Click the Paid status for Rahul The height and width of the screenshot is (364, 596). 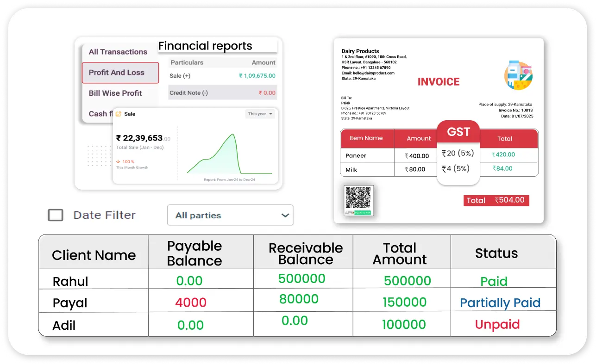tap(494, 281)
